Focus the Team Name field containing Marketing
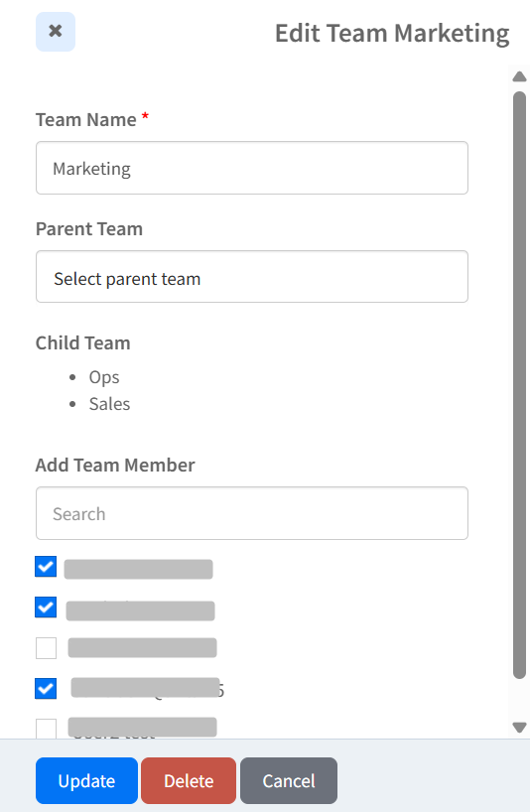 coord(252,168)
